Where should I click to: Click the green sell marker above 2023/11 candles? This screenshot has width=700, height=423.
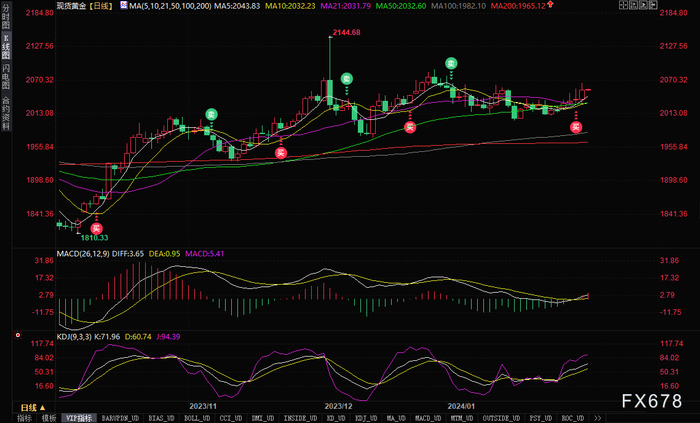pos(211,114)
